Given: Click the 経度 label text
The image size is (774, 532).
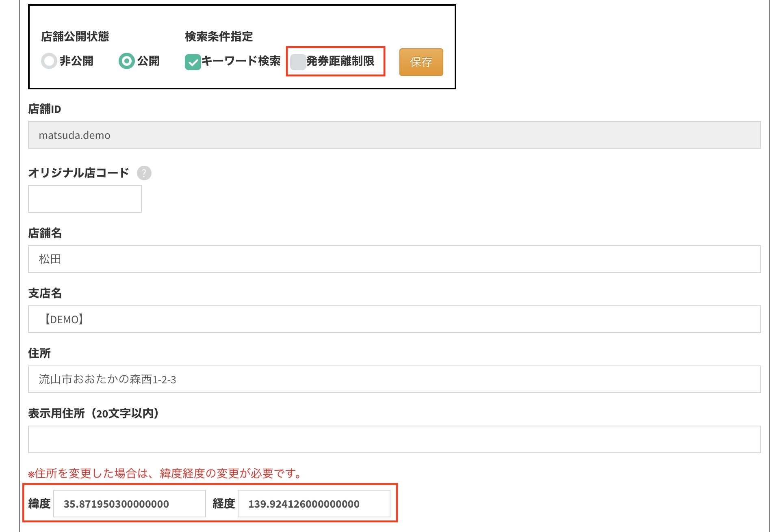Looking at the screenshot, I should [223, 504].
